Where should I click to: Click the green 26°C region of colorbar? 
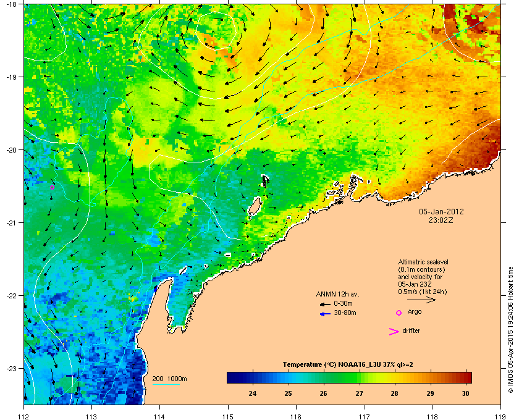323,377
